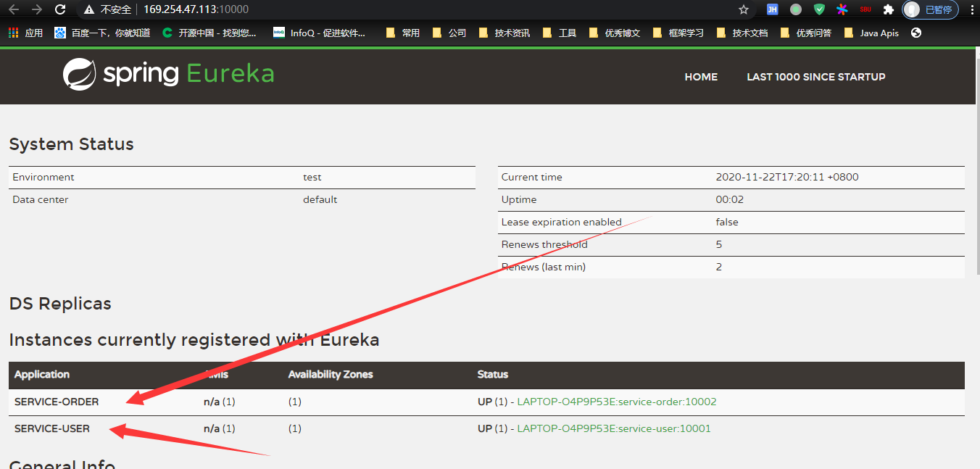Click the Availability Zones column header
This screenshot has width=980, height=469.
(x=331, y=375)
